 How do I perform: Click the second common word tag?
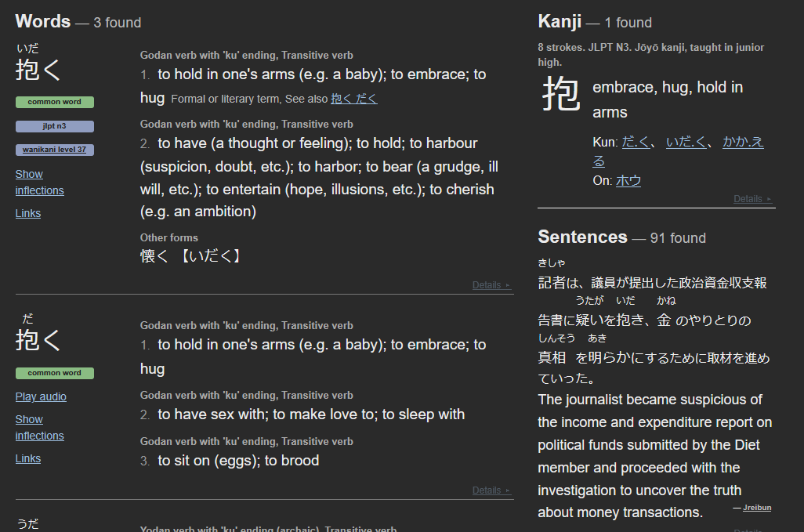pyautogui.click(x=54, y=373)
